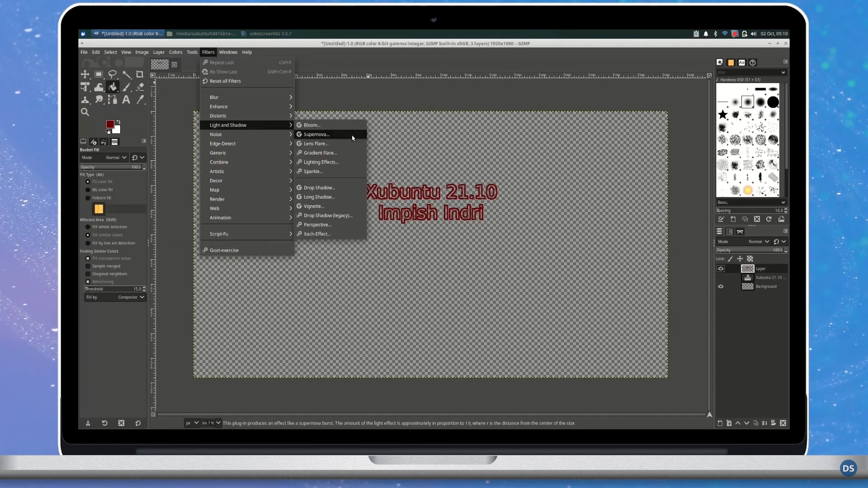Image resolution: width=868 pixels, height=488 pixels.
Task: Select the Fuzzy Select magic wand tool
Action: [x=127, y=74]
